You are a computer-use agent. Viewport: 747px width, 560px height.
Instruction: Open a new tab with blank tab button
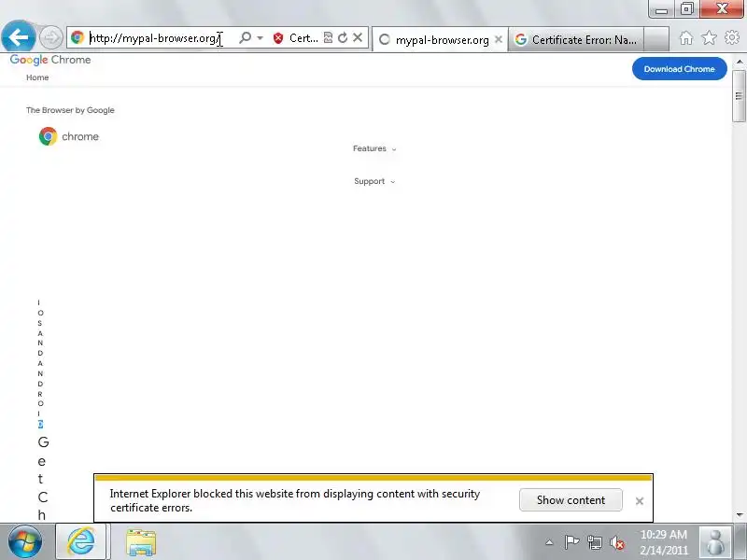[x=656, y=39]
